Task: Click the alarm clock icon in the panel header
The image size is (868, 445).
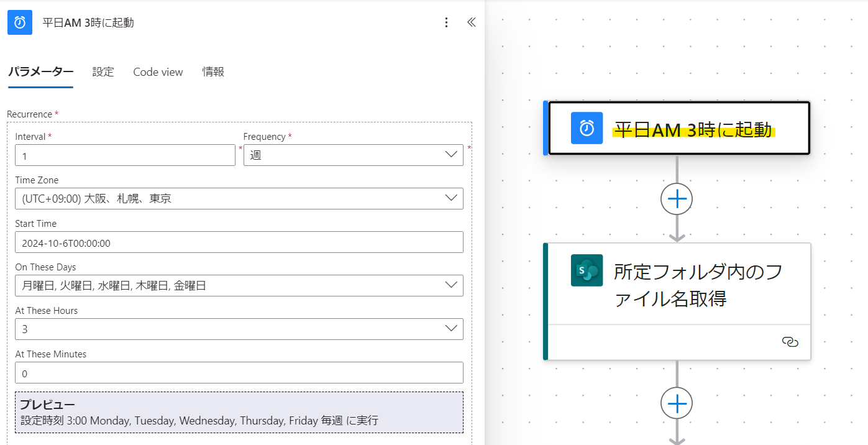Action: pos(20,22)
